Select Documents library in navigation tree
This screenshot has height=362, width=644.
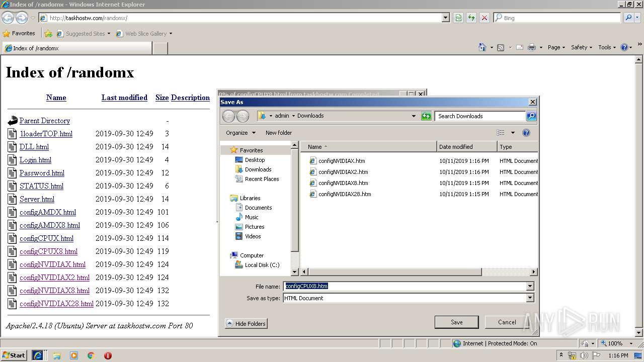pos(258,208)
